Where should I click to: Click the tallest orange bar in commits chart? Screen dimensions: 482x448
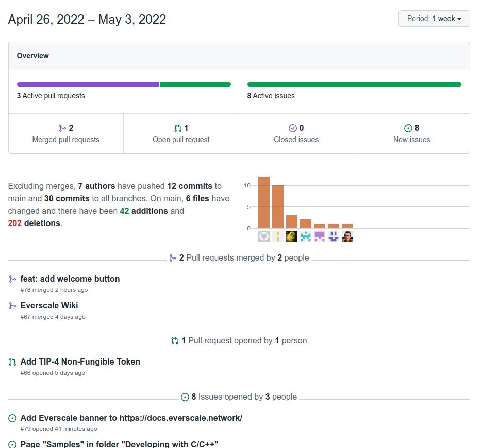[x=264, y=202]
